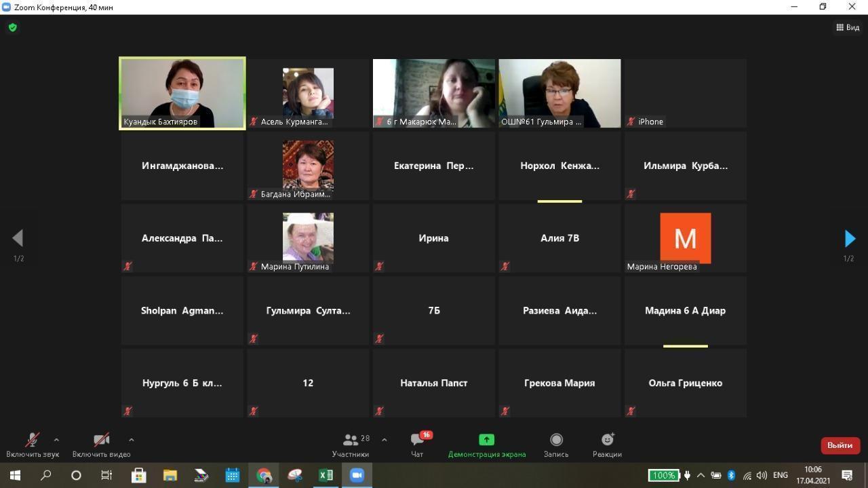This screenshot has height=488, width=868.
Task: Expand the chevron next to Participants
Action: point(384,440)
